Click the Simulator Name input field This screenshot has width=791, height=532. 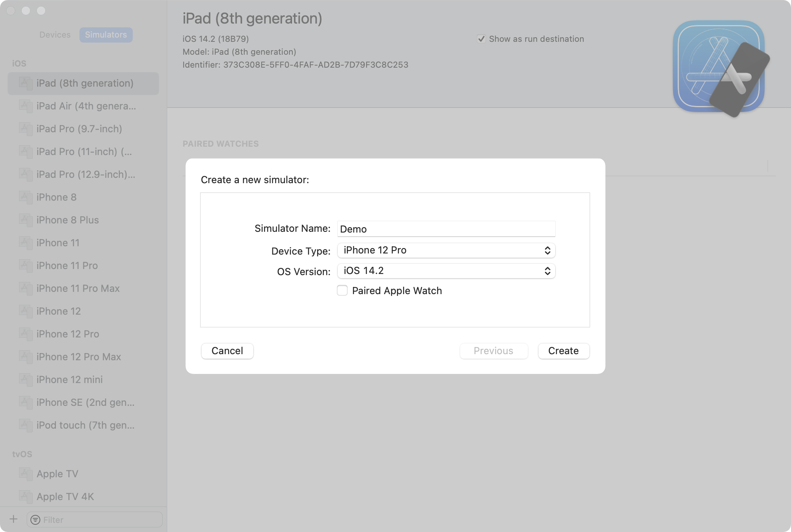[446, 228]
